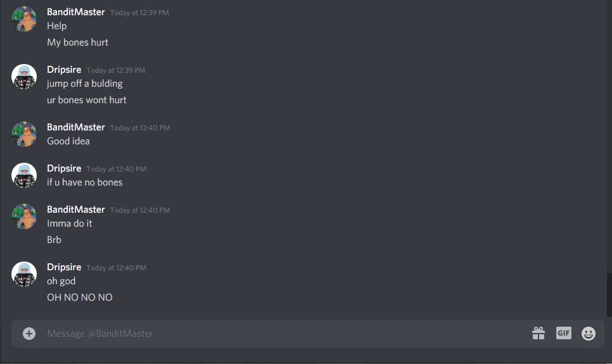Screen dimensions: 612x364
Task: Select the "OH NO NO NO" message
Action: 80,298
